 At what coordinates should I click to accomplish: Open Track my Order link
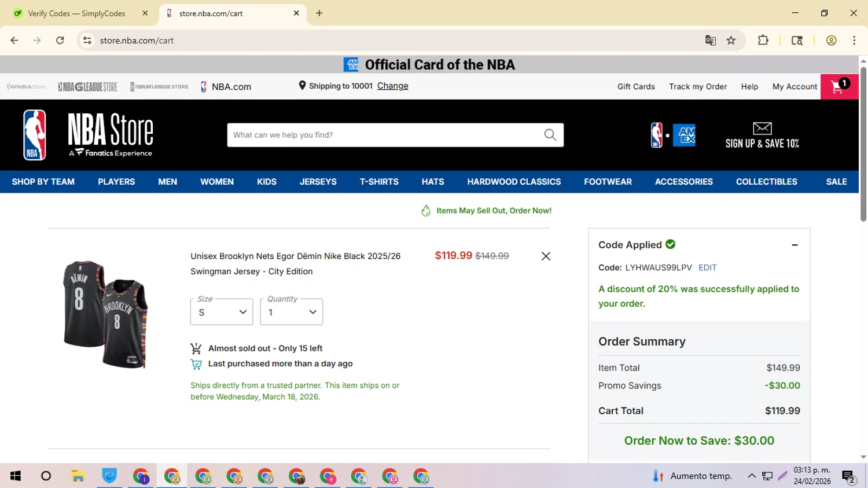698,86
